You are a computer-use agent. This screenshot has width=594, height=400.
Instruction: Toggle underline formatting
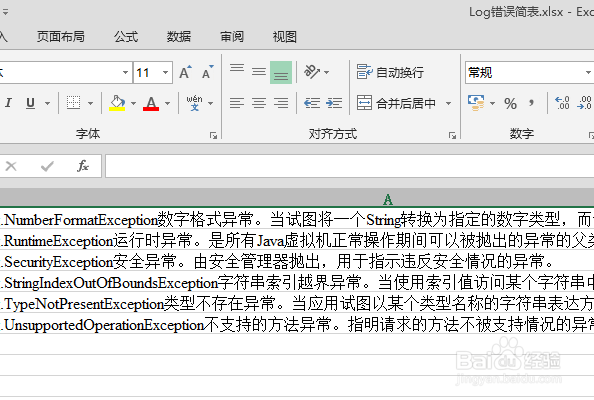(30, 103)
